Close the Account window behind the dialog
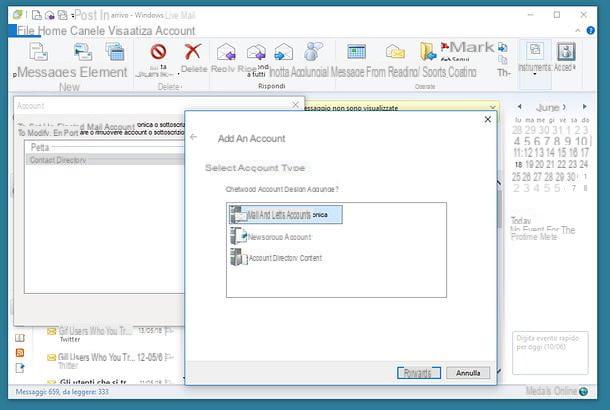 tap(295, 105)
